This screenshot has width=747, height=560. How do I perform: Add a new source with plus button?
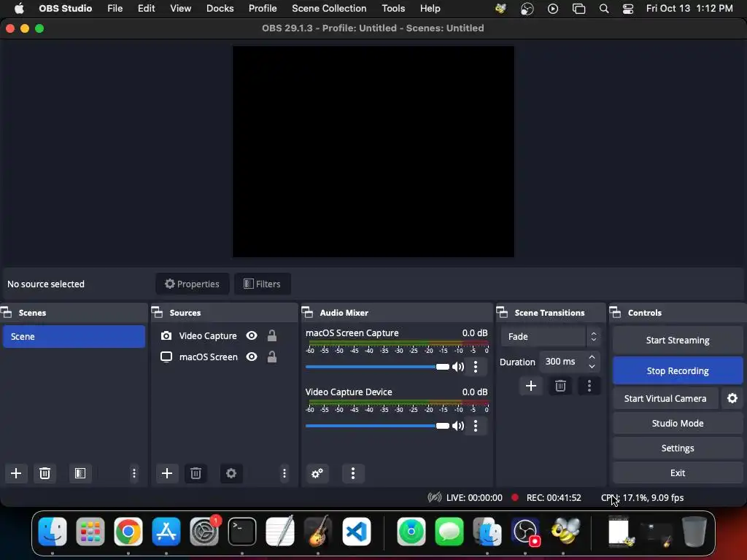167,472
